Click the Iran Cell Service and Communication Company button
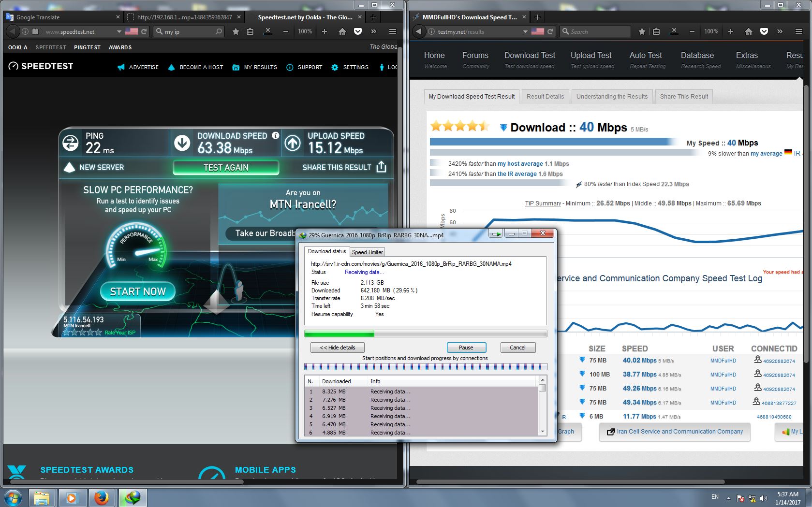Screen dimensions: 812x507 [675, 432]
